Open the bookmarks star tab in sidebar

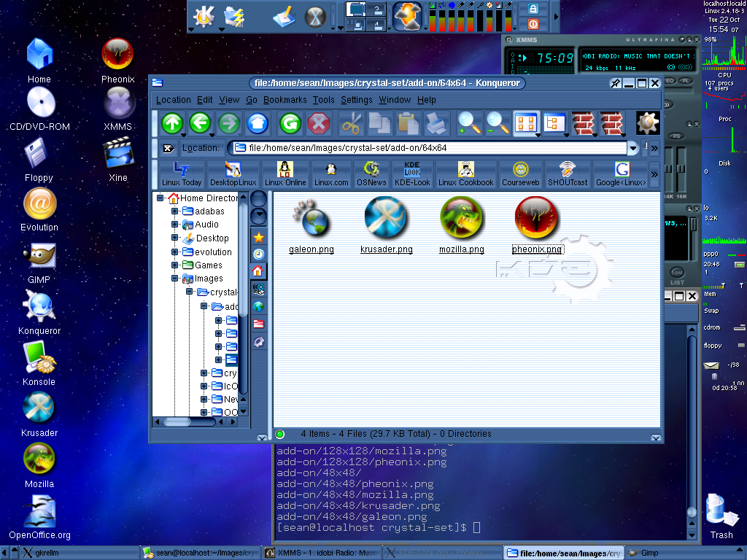coord(259,237)
